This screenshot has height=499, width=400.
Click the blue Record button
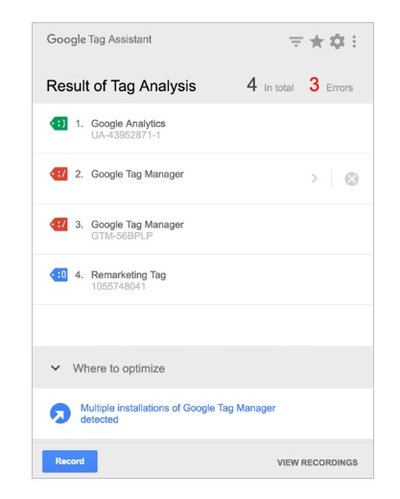point(70,461)
